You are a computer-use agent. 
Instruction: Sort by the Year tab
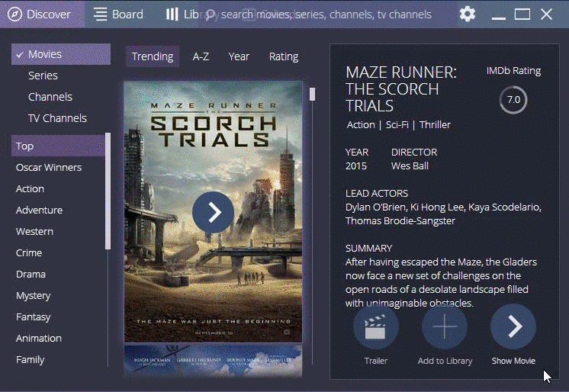point(239,56)
